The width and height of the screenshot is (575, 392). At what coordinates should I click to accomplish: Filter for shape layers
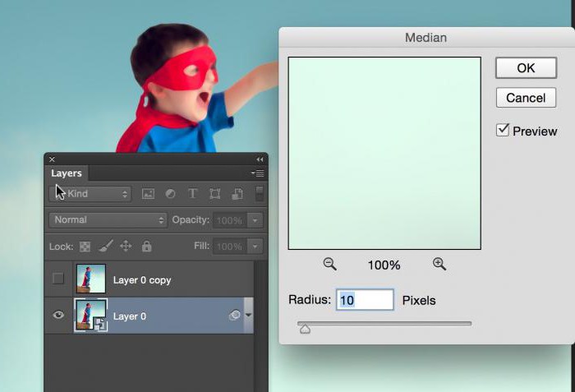click(215, 194)
